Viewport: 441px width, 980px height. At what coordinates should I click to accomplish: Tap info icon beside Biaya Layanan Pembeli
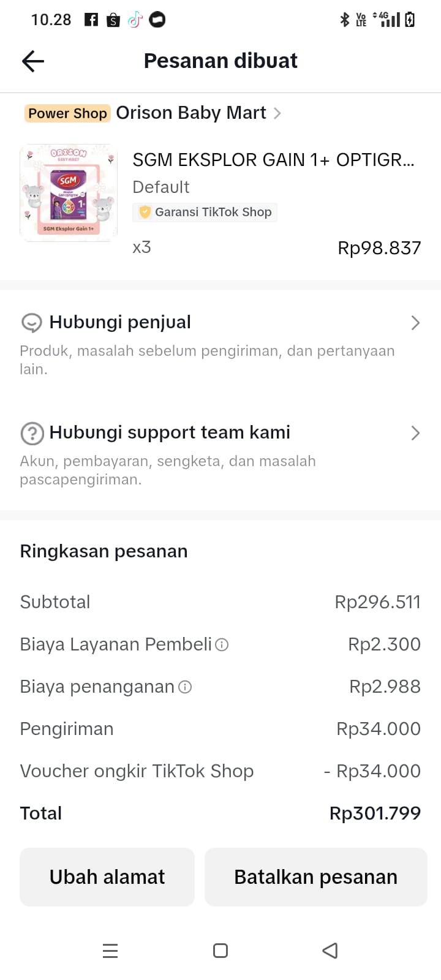222,645
